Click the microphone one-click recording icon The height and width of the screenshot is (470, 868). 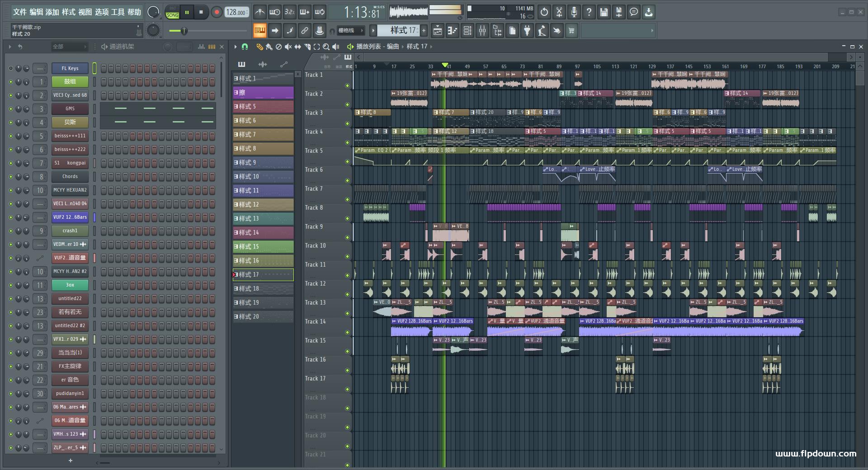574,12
